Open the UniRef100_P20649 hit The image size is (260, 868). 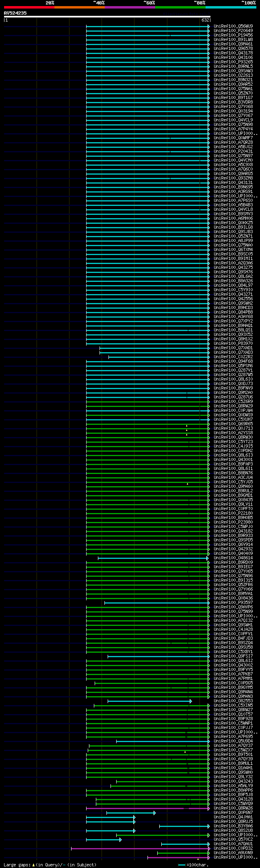(x=233, y=30)
